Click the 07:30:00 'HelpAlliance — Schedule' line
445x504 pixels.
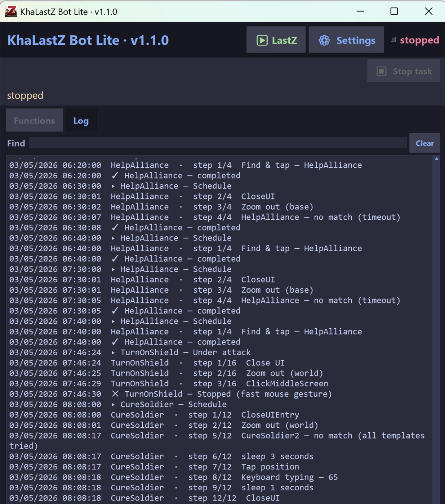click(120, 269)
